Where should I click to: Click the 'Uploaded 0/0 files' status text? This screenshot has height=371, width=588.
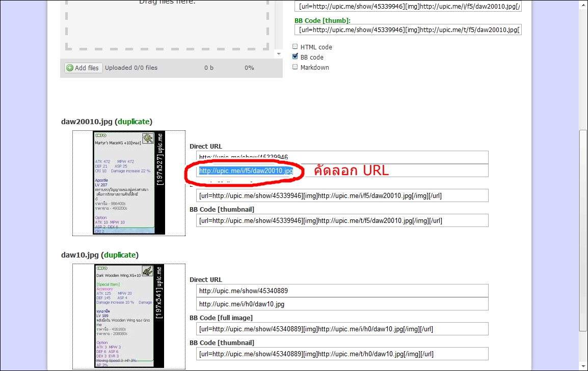coord(131,68)
